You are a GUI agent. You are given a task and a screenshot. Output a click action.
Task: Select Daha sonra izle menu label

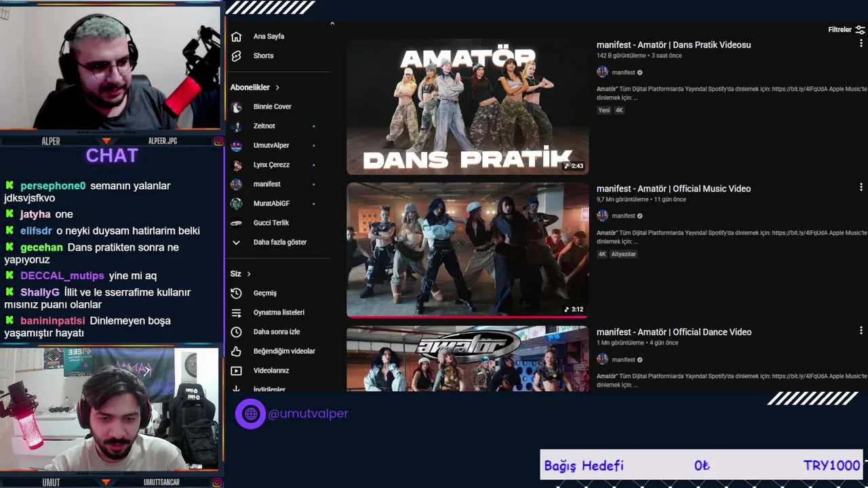pos(277,332)
